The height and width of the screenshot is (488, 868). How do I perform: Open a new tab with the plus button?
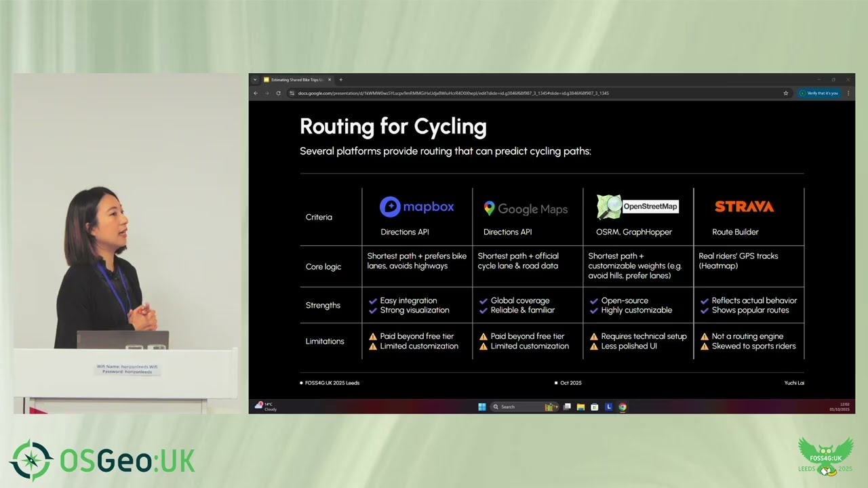point(340,79)
